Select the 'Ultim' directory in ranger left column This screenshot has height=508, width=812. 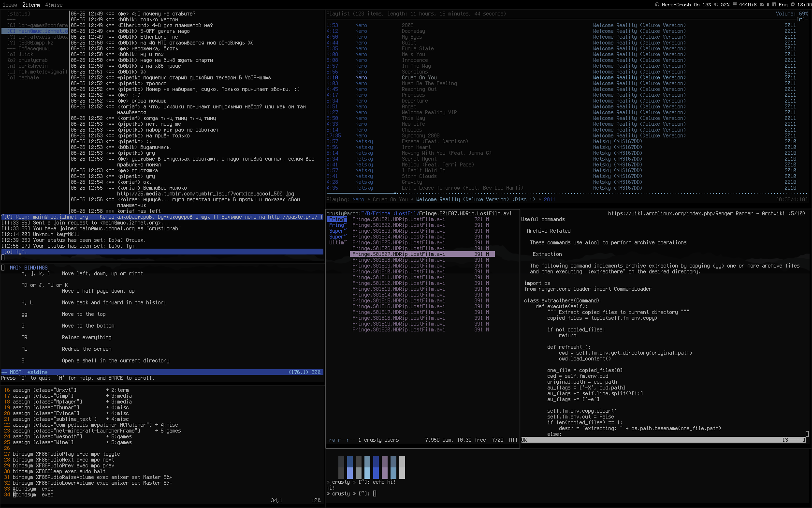tap(337, 242)
